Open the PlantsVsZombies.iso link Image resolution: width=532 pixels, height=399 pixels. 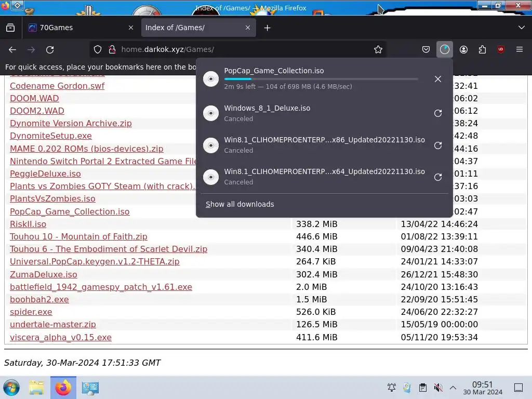point(52,199)
